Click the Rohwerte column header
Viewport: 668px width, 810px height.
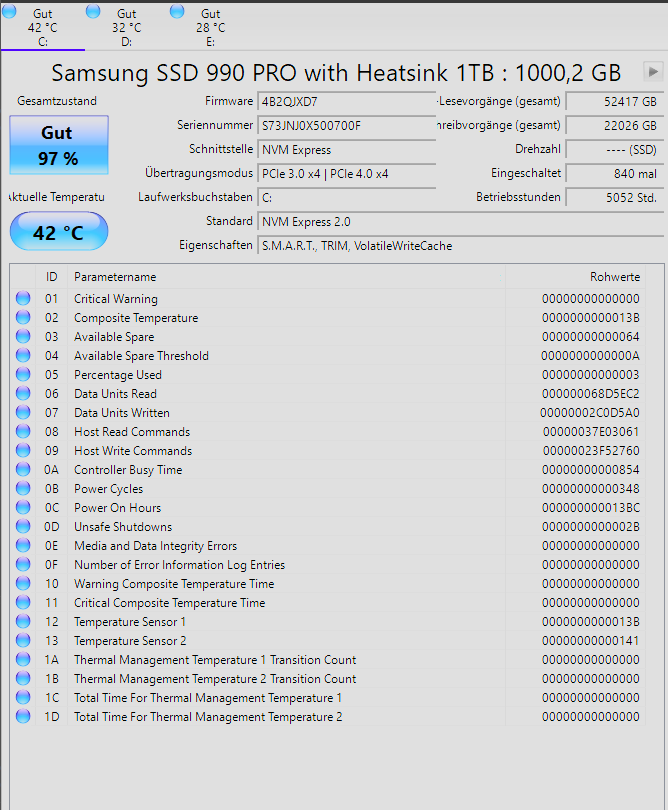[575, 277]
